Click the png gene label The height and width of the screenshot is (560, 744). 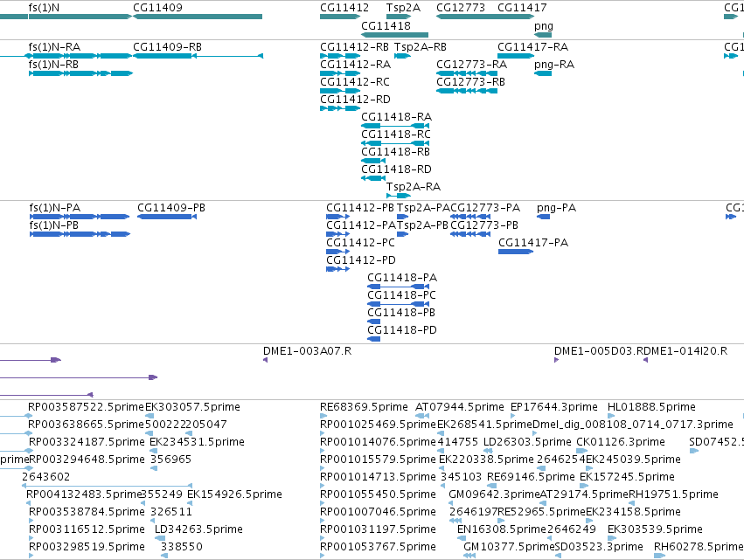[x=544, y=26]
